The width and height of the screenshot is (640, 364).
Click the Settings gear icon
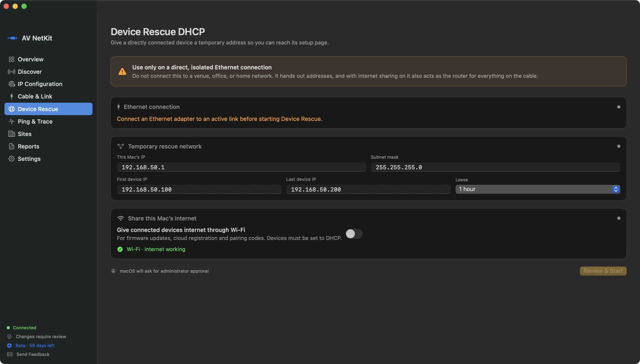[11, 159]
